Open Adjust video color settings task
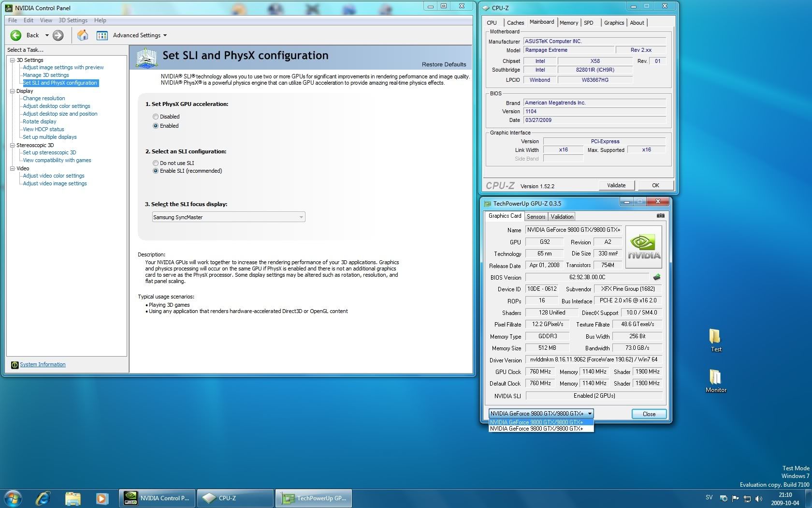This screenshot has width=812, height=508. point(54,176)
